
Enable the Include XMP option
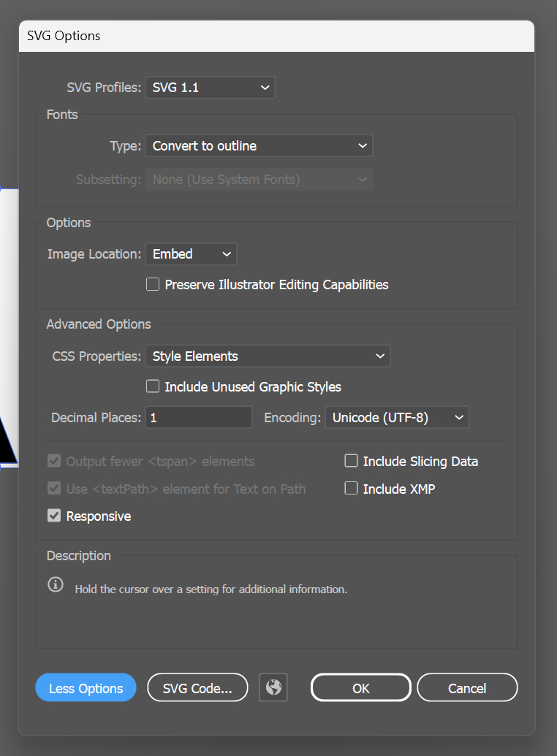pos(351,489)
